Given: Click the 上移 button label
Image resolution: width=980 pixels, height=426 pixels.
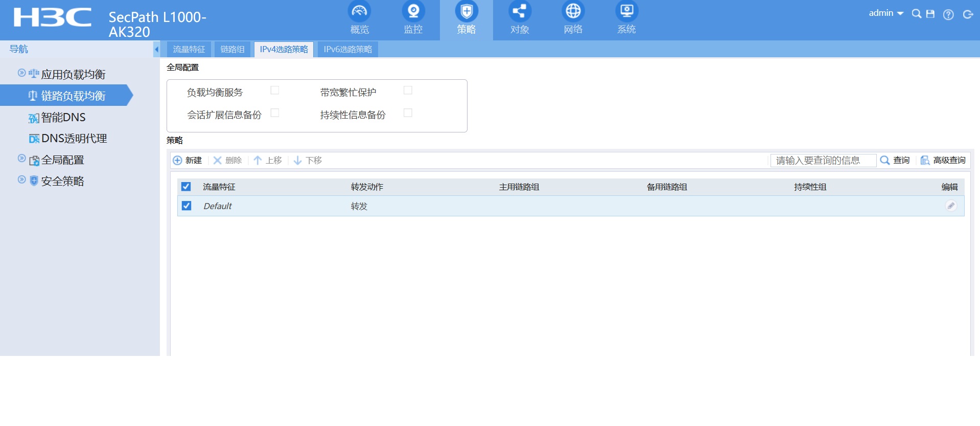Looking at the screenshot, I should pyautogui.click(x=274, y=161).
